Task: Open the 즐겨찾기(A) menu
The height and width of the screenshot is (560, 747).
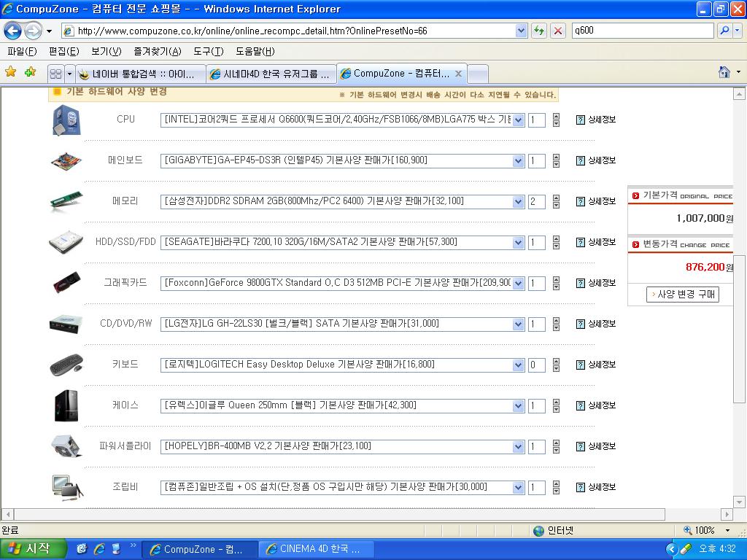Action: tap(158, 52)
